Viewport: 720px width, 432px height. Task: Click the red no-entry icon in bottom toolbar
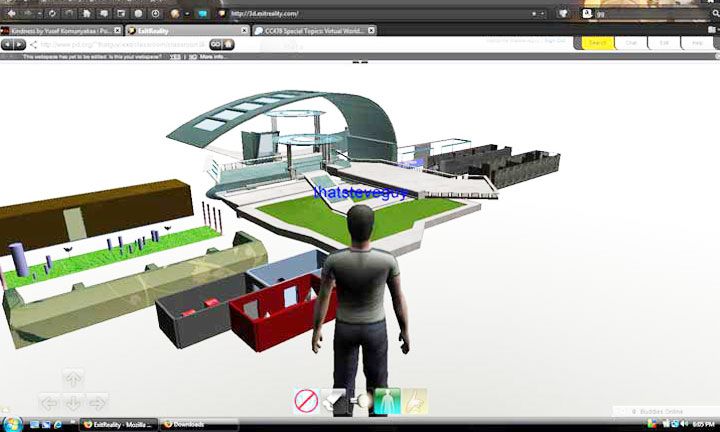[x=306, y=400]
